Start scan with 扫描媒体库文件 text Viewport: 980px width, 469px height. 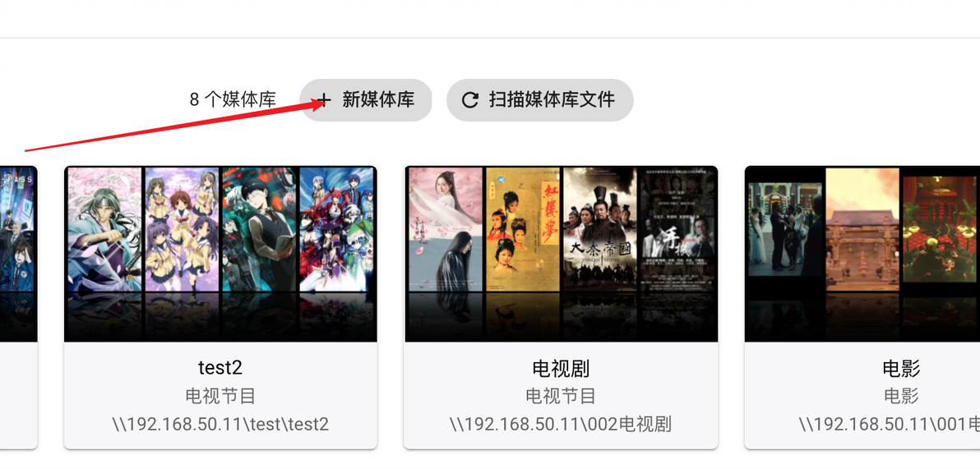[552, 99]
